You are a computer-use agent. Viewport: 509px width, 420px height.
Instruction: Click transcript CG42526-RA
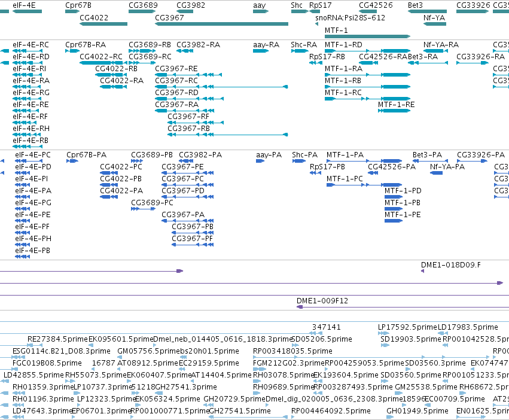tap(383, 56)
